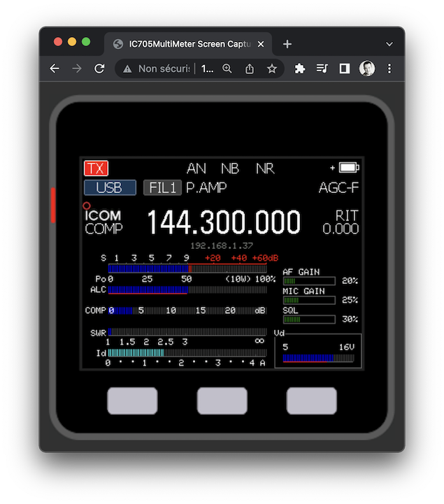Click the browser forward arrow
The image size is (444, 504).
77,69
